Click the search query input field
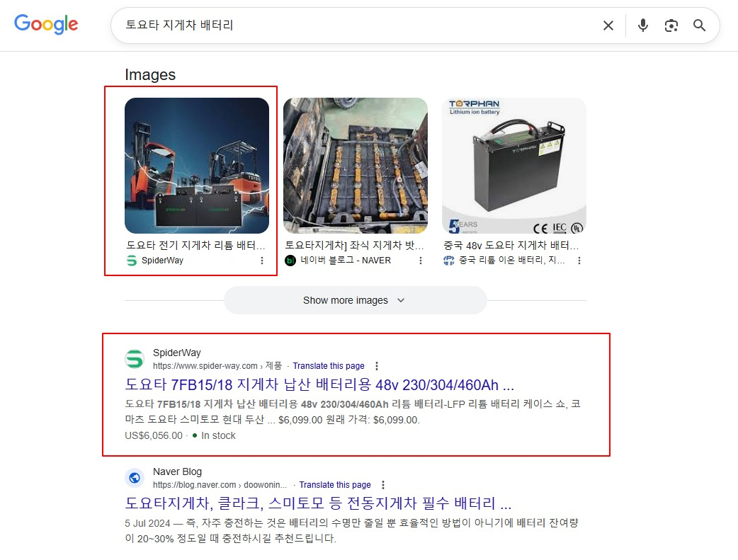738x560 pixels. coord(354,25)
